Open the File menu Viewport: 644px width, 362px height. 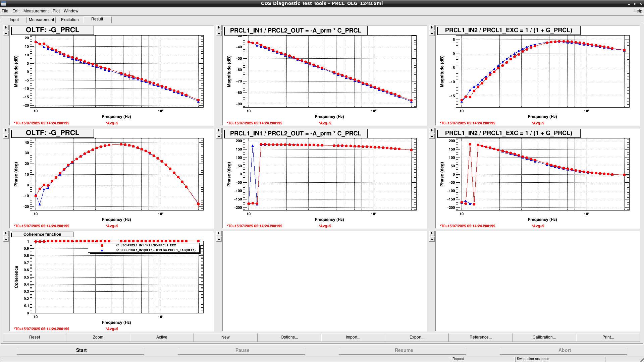click(5, 11)
